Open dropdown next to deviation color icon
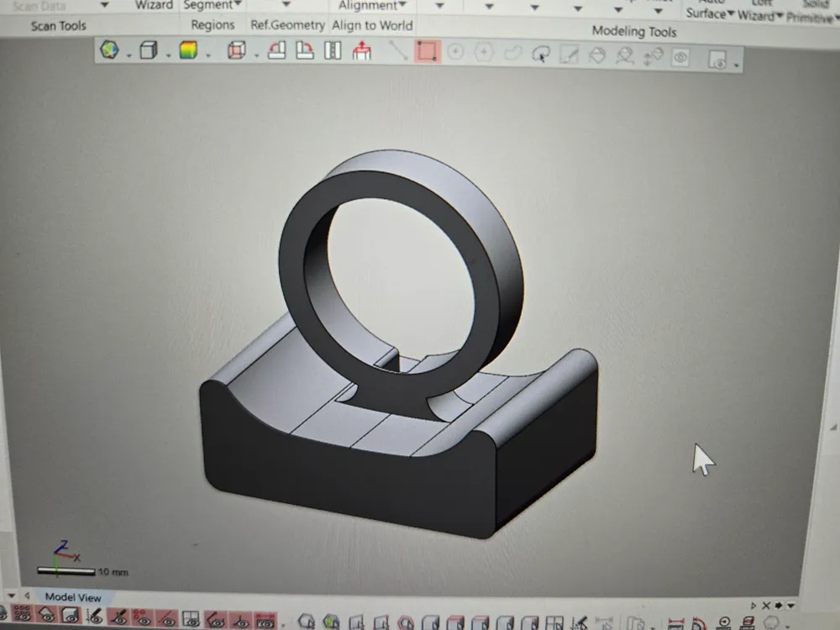The width and height of the screenshot is (840, 630). coord(208,55)
